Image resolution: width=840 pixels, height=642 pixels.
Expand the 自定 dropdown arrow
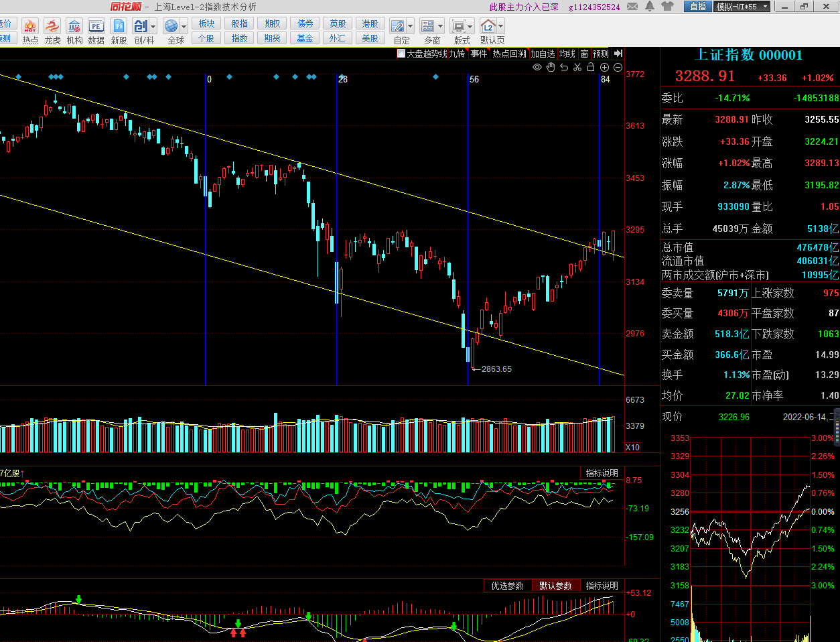point(411,27)
